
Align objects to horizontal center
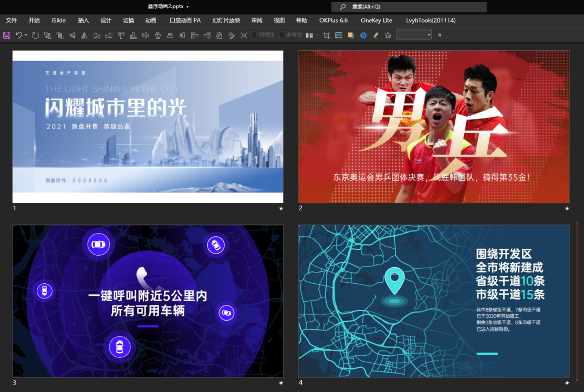tap(170, 35)
